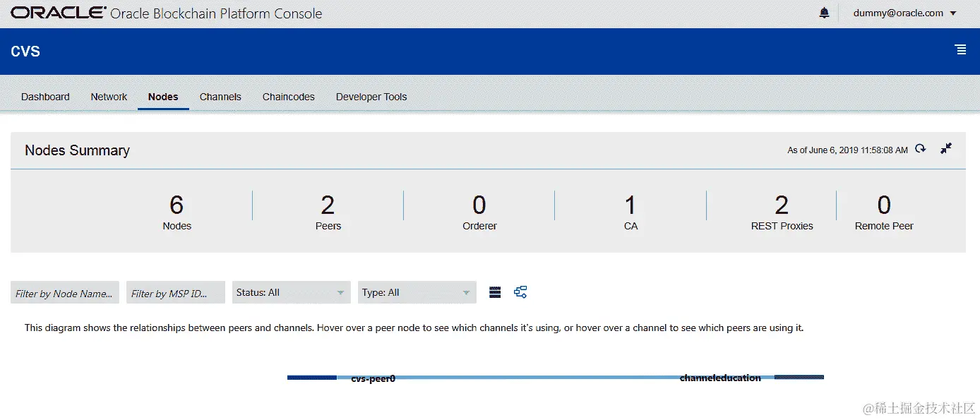
Task: Click the CVS instance title
Action: click(25, 51)
